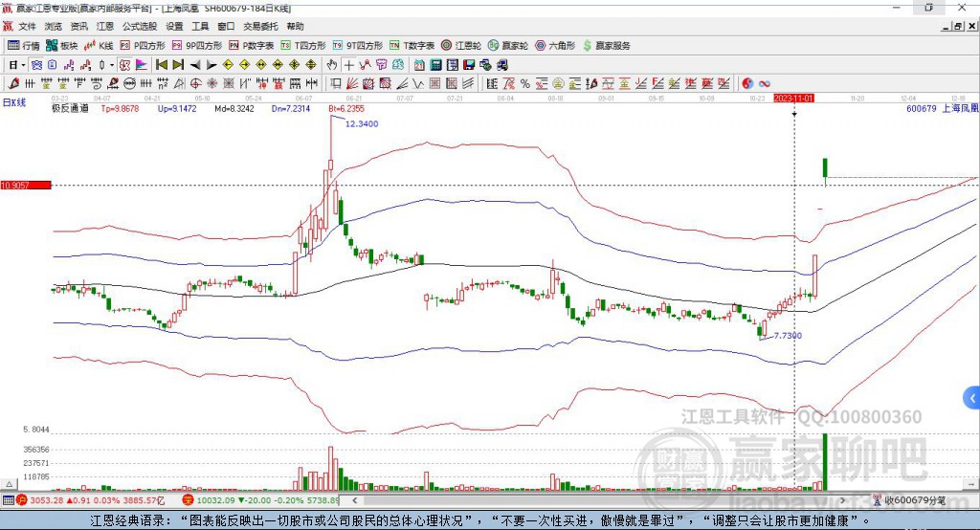This screenshot has width=980, height=530.
Task: Click the Dn=7.2314 indicator value
Action: (291, 108)
